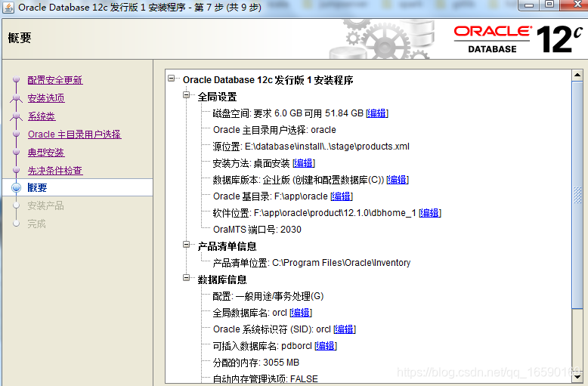588x386 pixels.
Task: Click the scroll up arrow of summary panel
Action: pos(577,75)
